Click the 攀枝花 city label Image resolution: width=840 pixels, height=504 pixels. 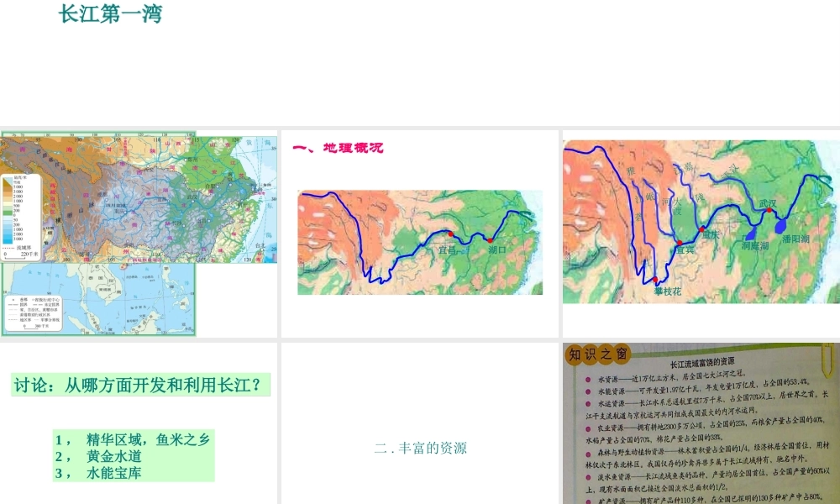pyautogui.click(x=668, y=291)
